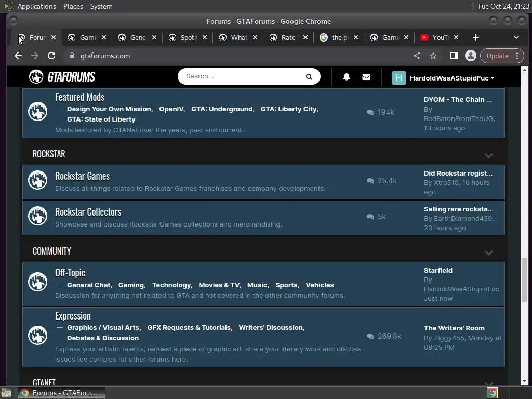The width and height of the screenshot is (532, 399).
Task: Click the Update button in Chrome
Action: [497, 56]
